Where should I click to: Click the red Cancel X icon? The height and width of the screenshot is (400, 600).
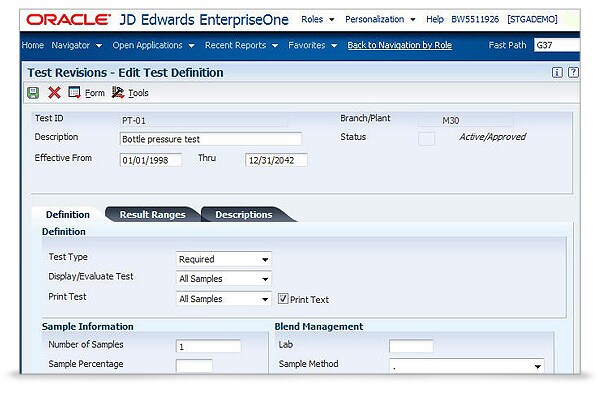(54, 93)
